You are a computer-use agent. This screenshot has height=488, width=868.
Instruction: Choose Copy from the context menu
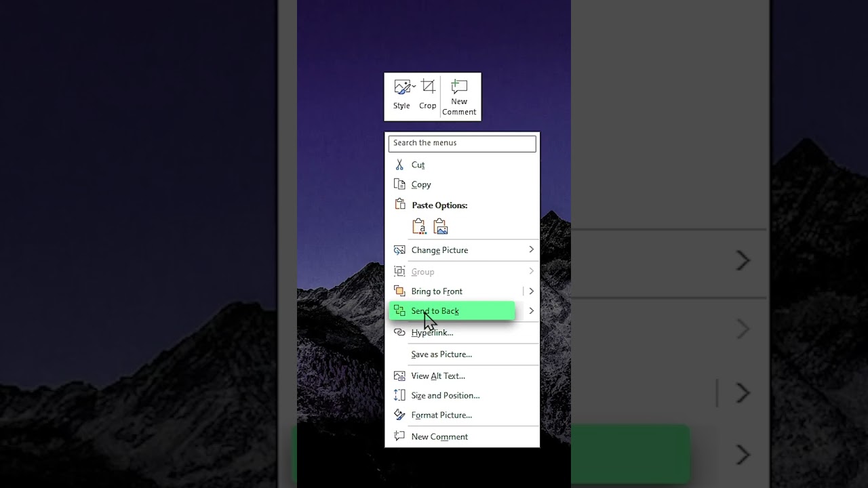tap(462, 184)
